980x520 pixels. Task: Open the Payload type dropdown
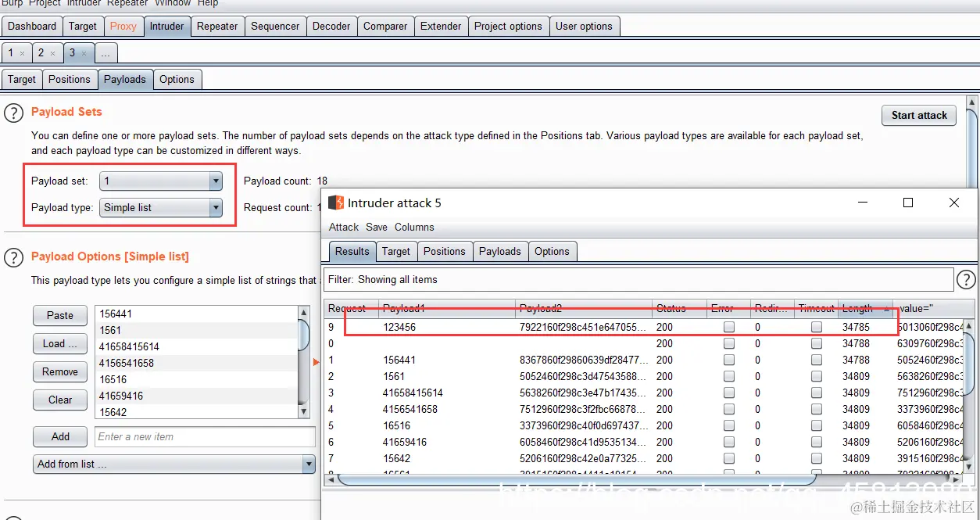161,208
